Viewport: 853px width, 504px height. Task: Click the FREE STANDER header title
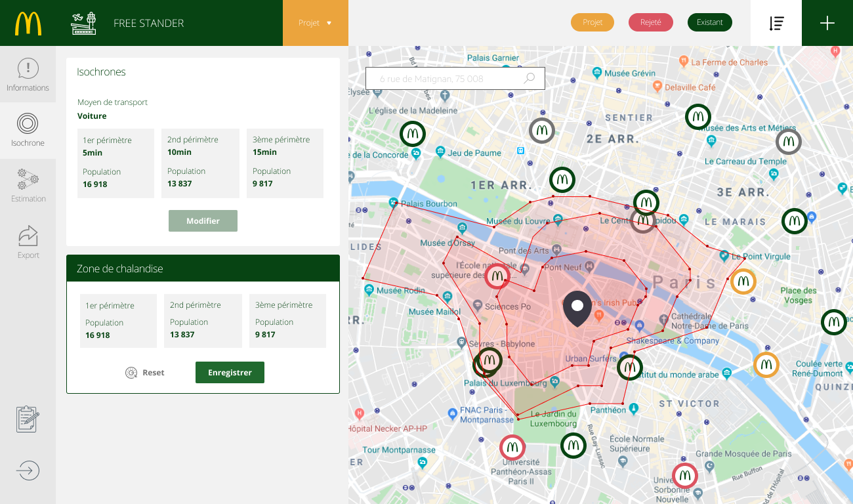(148, 23)
